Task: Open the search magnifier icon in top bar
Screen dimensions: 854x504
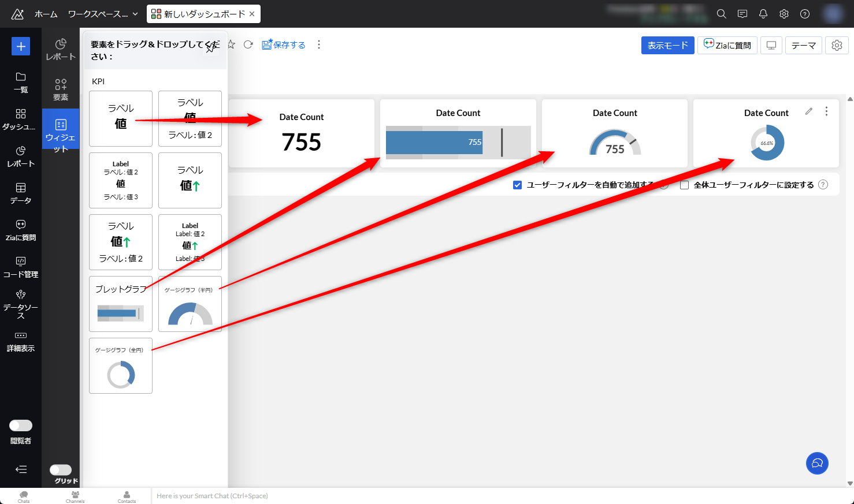Action: pyautogui.click(x=722, y=14)
